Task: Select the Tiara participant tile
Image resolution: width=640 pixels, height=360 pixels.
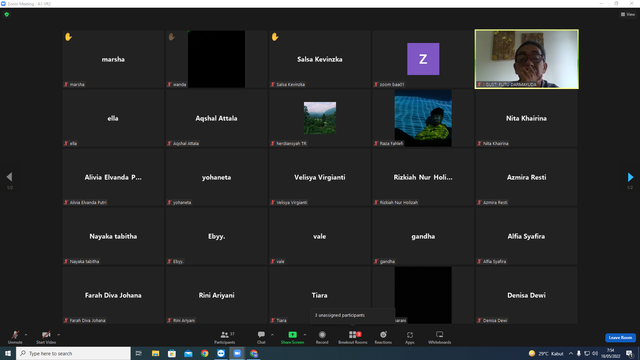Action: pyautogui.click(x=320, y=295)
